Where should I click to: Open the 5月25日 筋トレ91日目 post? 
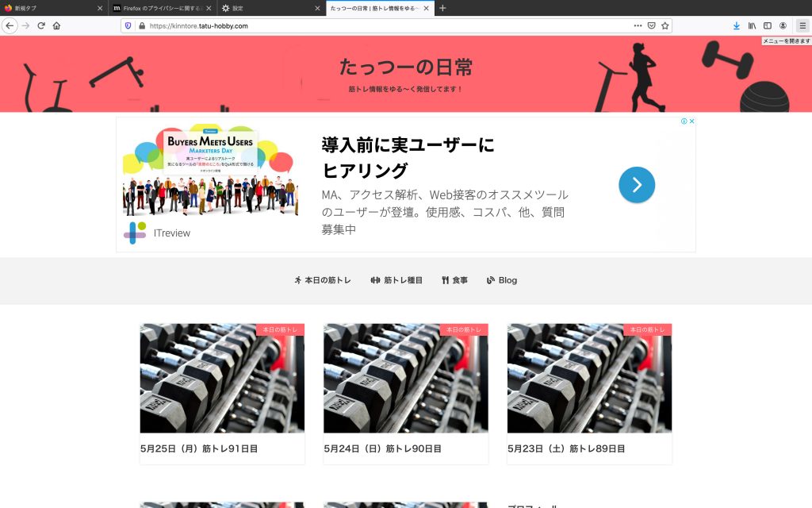click(x=199, y=448)
